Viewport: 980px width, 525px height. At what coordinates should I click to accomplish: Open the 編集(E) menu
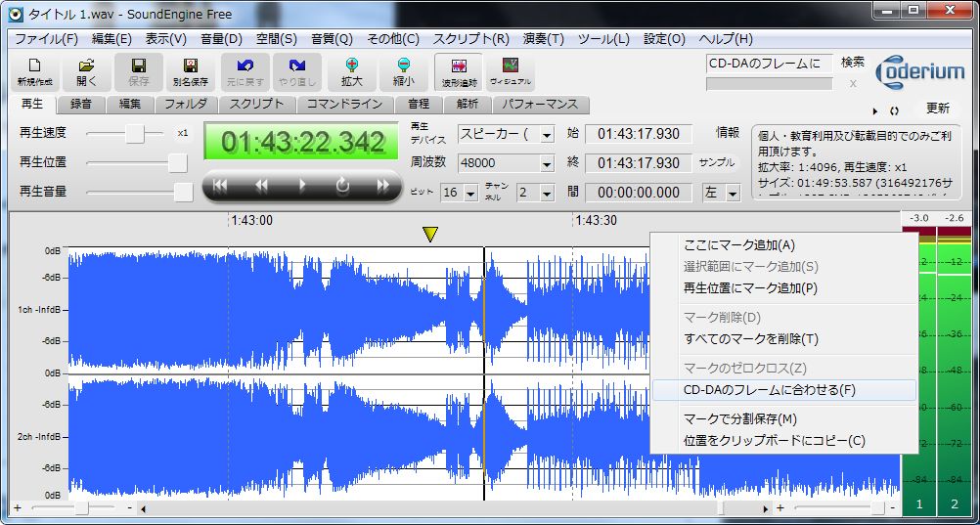(111, 39)
